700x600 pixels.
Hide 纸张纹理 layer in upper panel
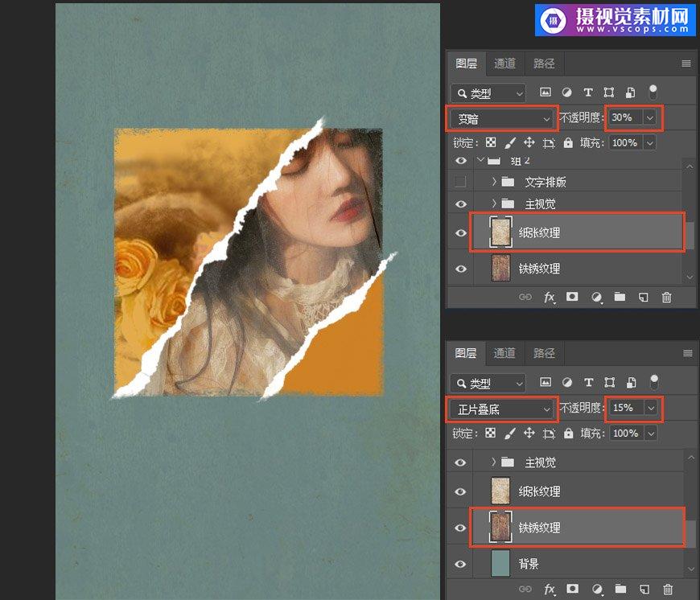click(461, 233)
